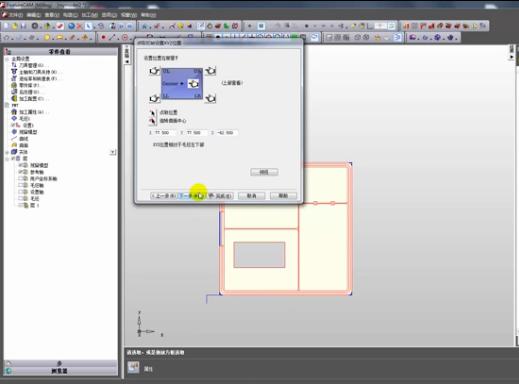
Task: Enable the user coordinate system checkbox
Action: coord(21,179)
